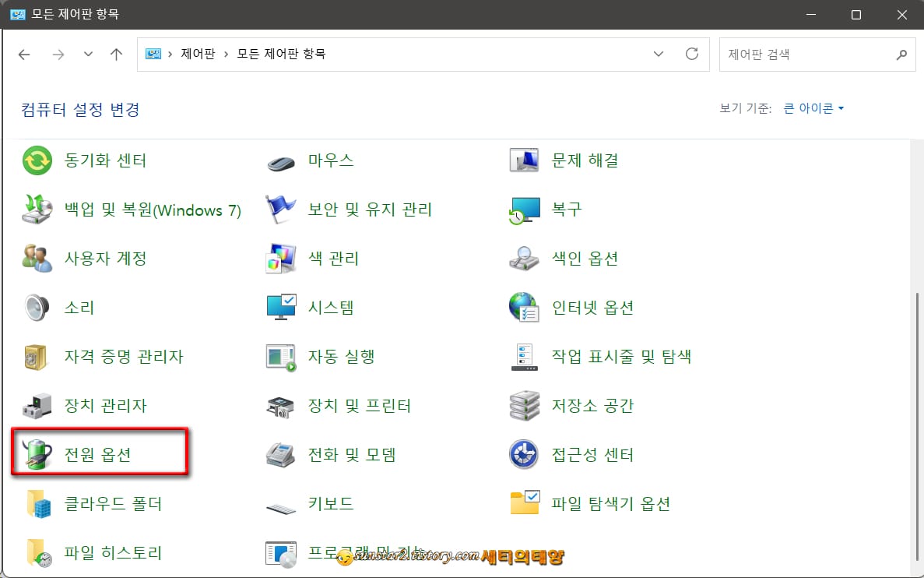
Task: Click 저장소 공간 storage icon
Action: [524, 405]
